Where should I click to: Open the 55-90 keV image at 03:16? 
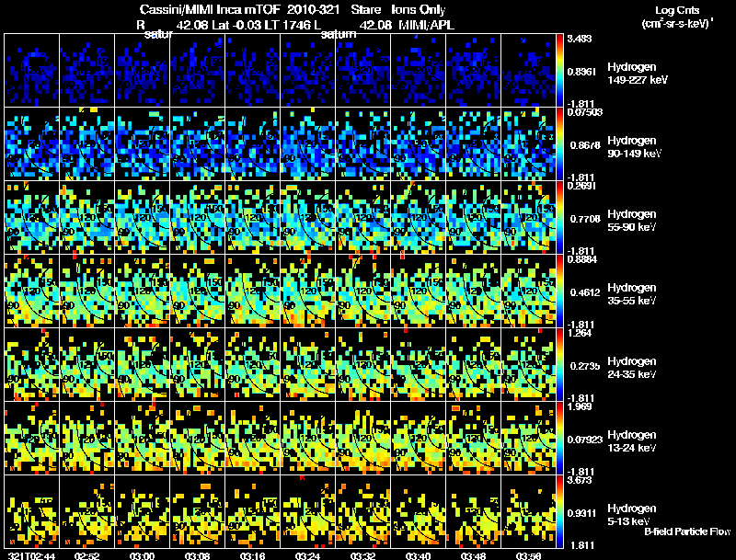coord(252,218)
